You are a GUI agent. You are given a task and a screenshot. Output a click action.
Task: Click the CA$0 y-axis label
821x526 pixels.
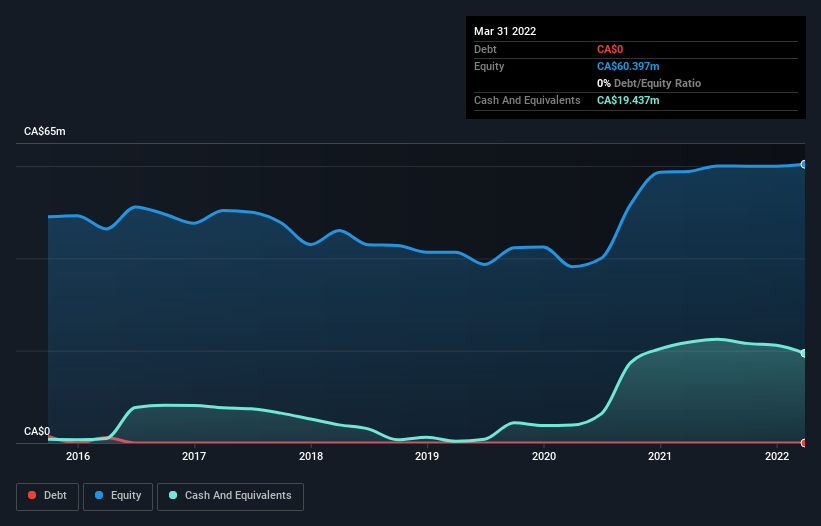click(x=37, y=431)
